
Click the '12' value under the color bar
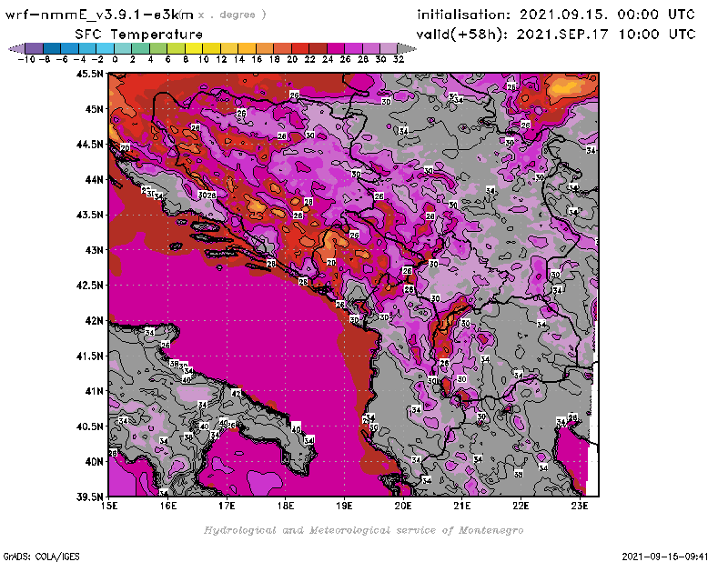221,59
